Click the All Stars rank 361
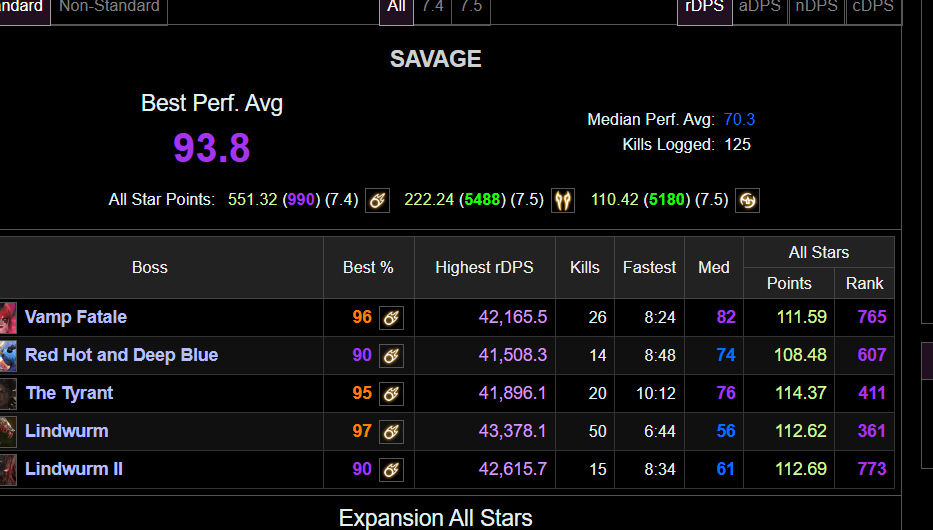This screenshot has height=530, width=933. pos(872,431)
